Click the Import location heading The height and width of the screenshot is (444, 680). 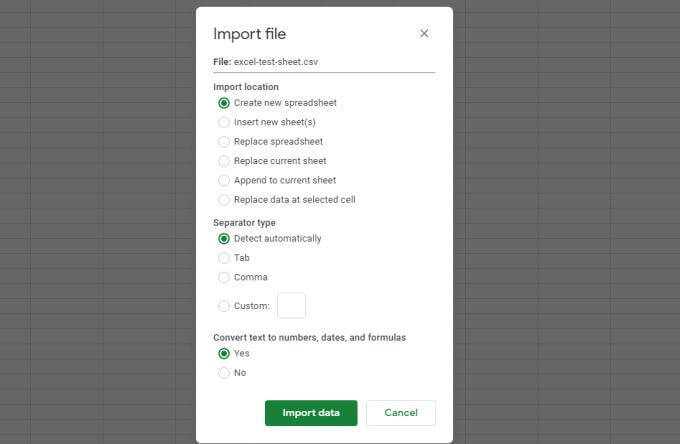click(246, 87)
